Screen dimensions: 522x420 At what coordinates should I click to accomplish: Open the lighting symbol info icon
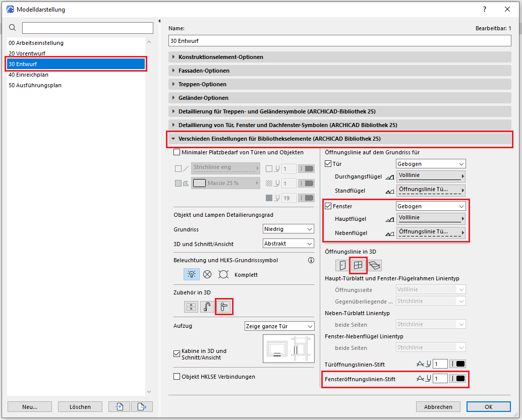pos(311,260)
